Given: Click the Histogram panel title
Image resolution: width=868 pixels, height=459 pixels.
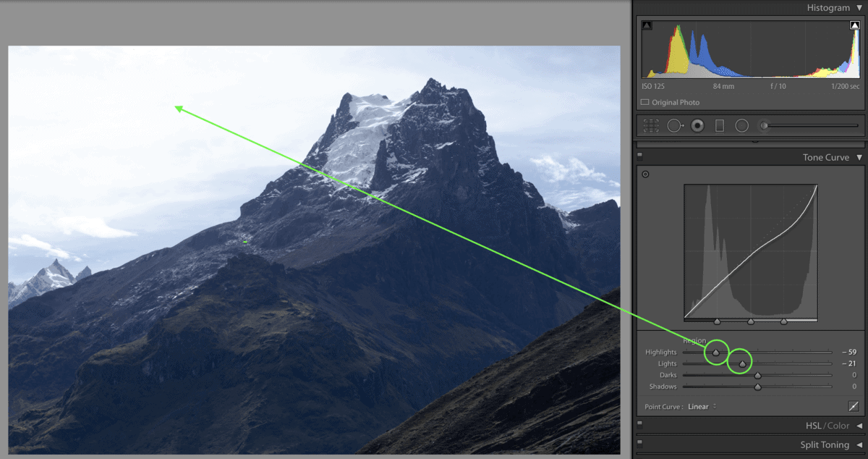Looking at the screenshot, I should point(829,8).
